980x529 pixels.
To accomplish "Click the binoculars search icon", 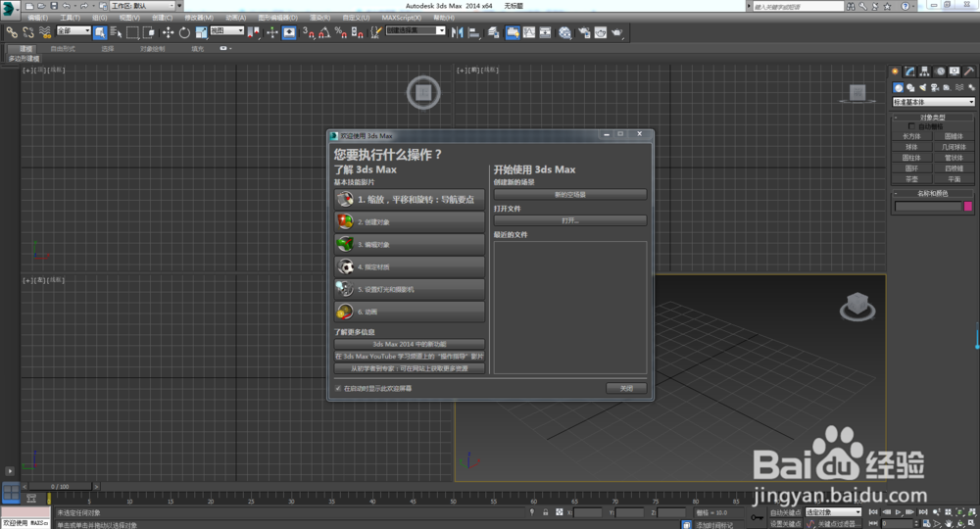I will pos(850,6).
